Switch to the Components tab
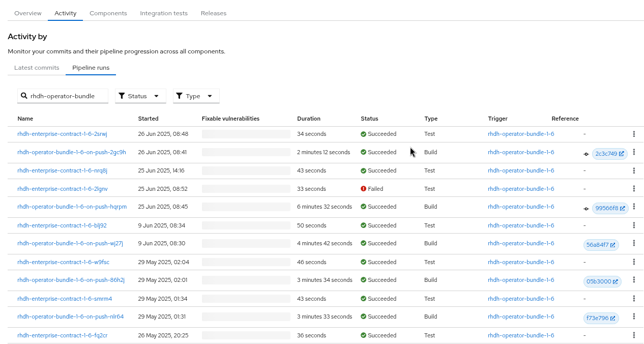The image size is (644, 344). [108, 13]
